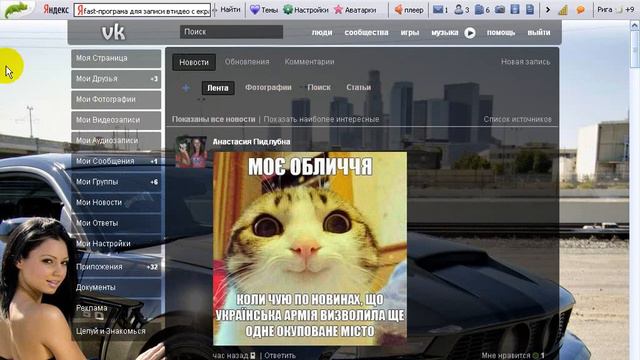Open Аватарки via the pink star icon
The height and width of the screenshot is (360, 640).
pos(338,9)
